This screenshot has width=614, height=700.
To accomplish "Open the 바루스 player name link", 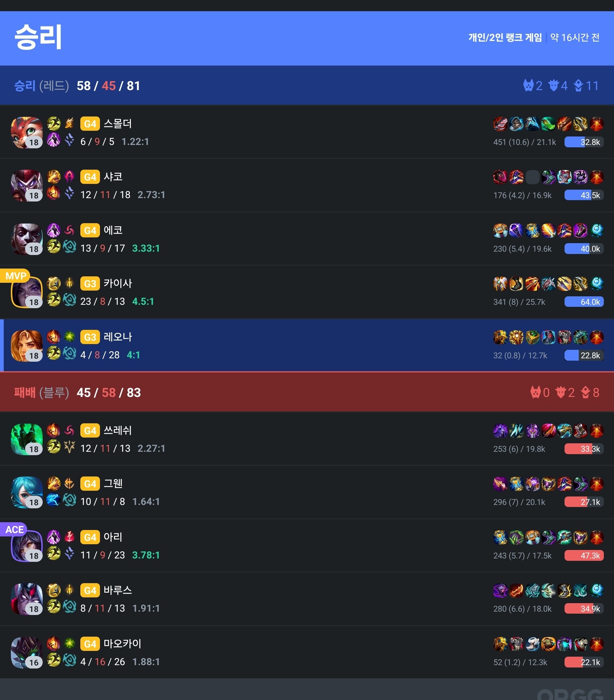I will point(118,590).
